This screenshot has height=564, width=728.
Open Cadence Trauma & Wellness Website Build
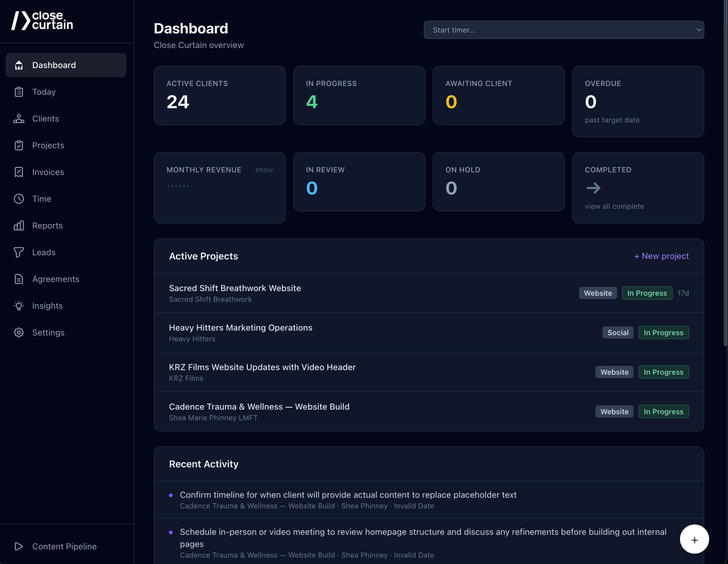pyautogui.click(x=429, y=412)
